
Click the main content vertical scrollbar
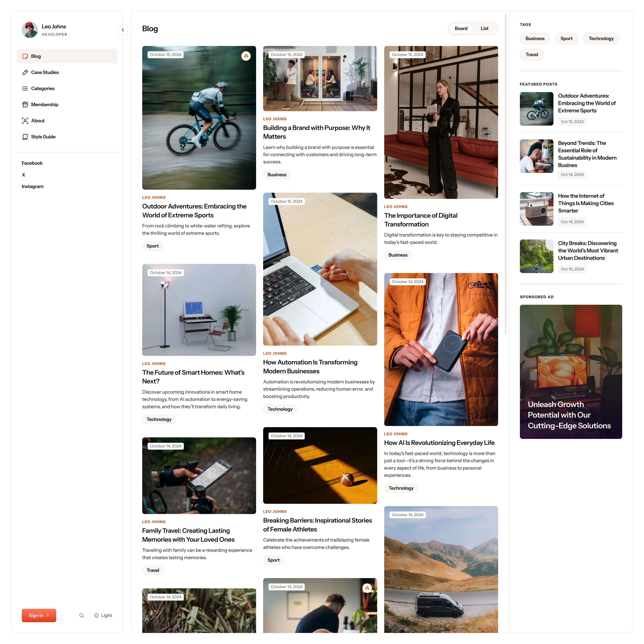coord(506,173)
